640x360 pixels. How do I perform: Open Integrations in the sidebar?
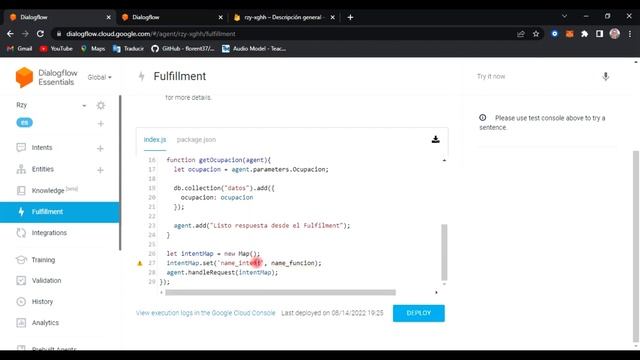click(x=49, y=233)
